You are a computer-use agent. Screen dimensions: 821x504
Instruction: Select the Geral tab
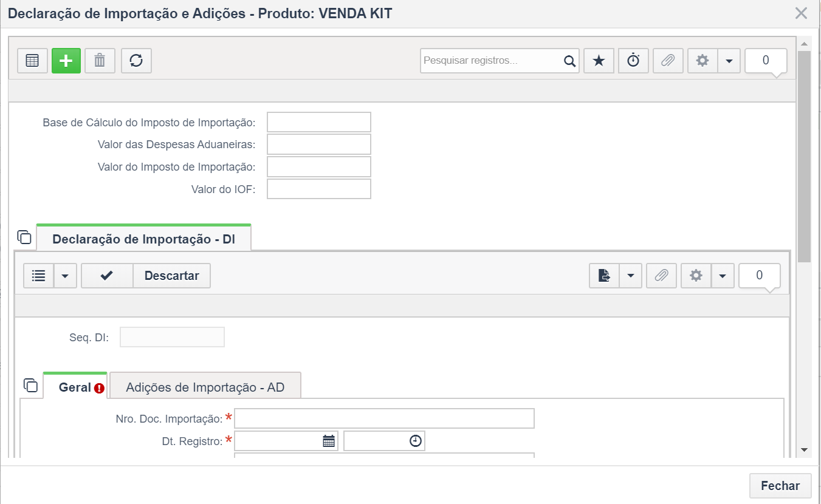75,387
